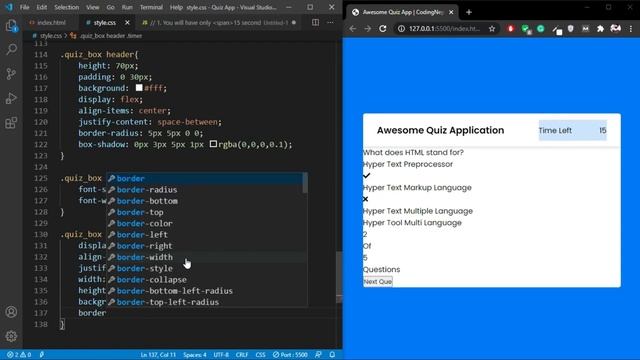Bookmark the page with the star icon
The image size is (640, 360).
pos(492,29)
